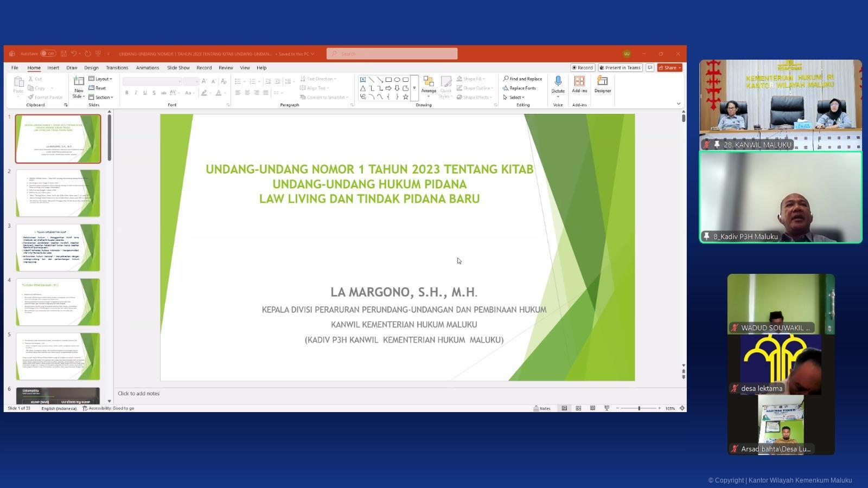Toggle the AutoSave switch
Viewport: 868px width, 488px height.
click(x=48, y=54)
